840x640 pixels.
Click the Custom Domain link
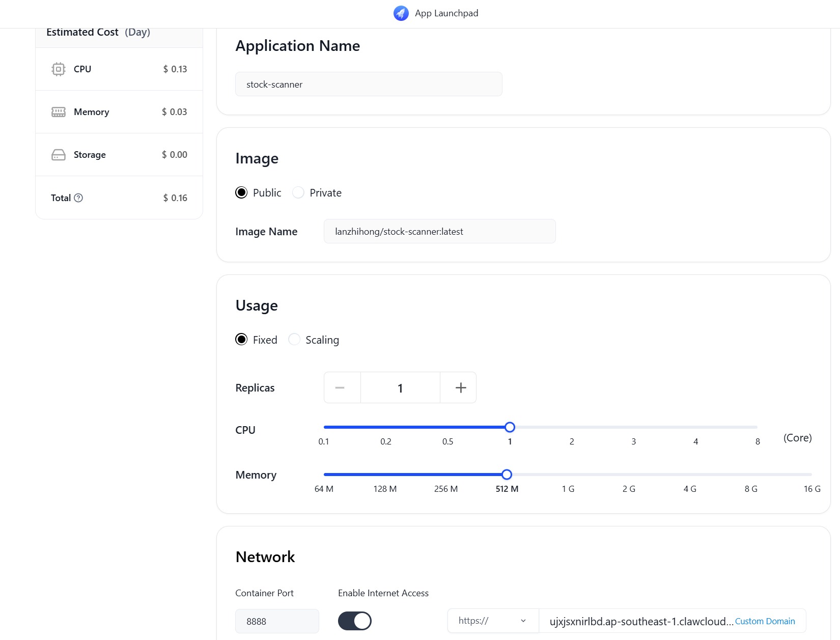coord(765,621)
